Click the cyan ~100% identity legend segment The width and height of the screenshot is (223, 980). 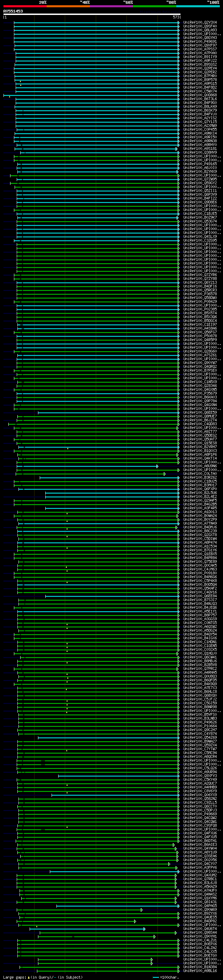(x=198, y=6)
